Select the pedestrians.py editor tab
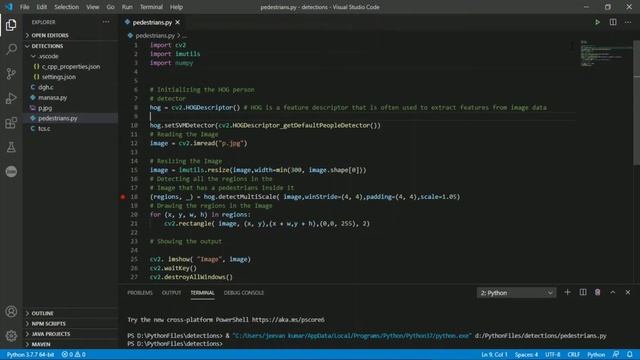 152,22
